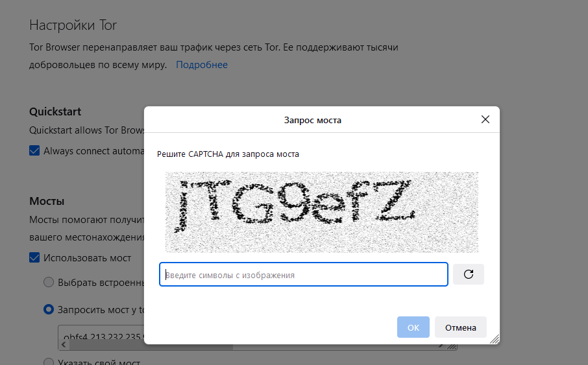
Task: Cancel with the Отмена button
Action: [x=461, y=327]
